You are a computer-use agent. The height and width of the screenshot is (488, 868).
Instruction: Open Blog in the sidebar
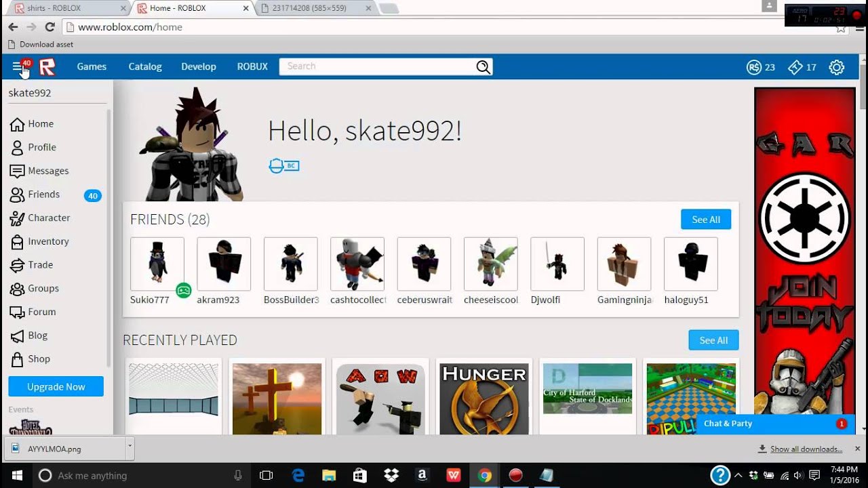[28, 335]
